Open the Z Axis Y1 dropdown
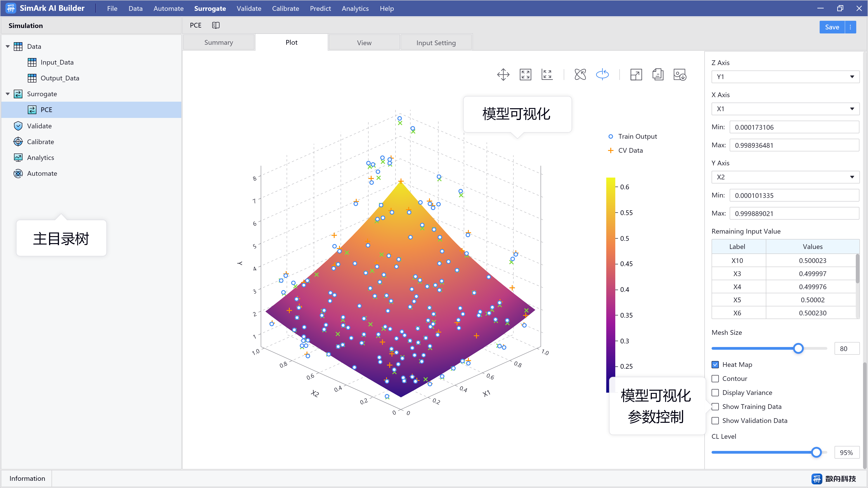 tap(785, 77)
